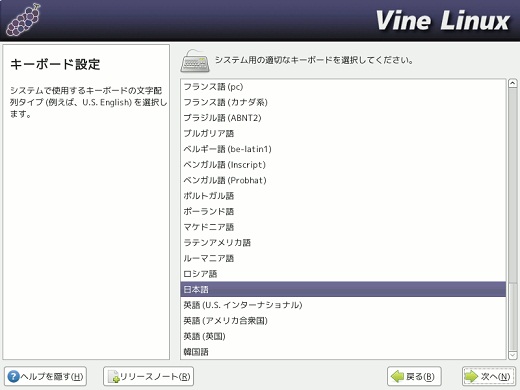
Task: Select ブルガリア語 keyboard
Action: (343, 133)
